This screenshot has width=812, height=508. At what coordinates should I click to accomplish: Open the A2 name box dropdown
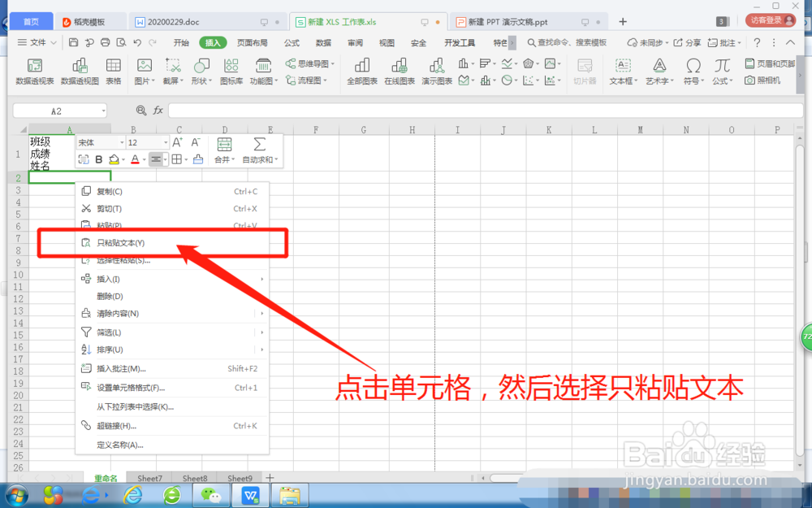104,111
